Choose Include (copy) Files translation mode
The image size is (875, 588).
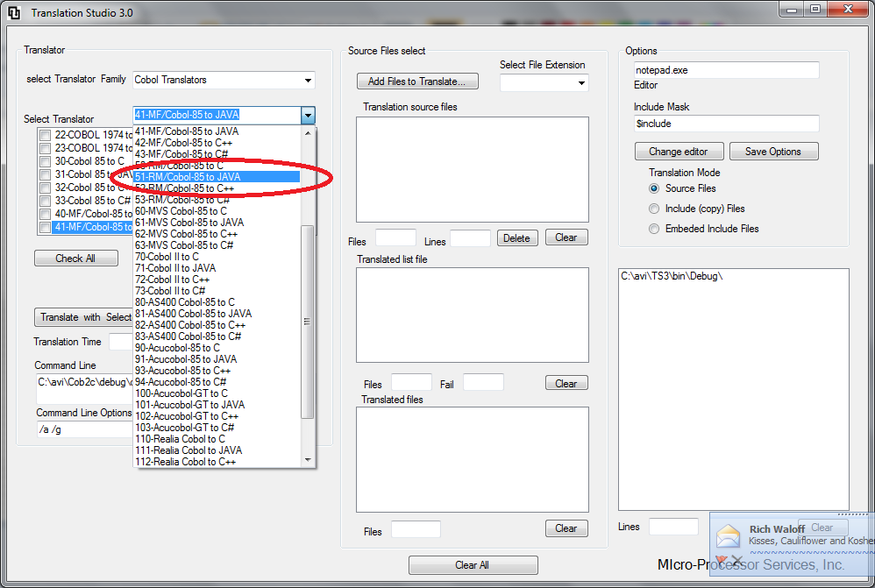point(654,209)
